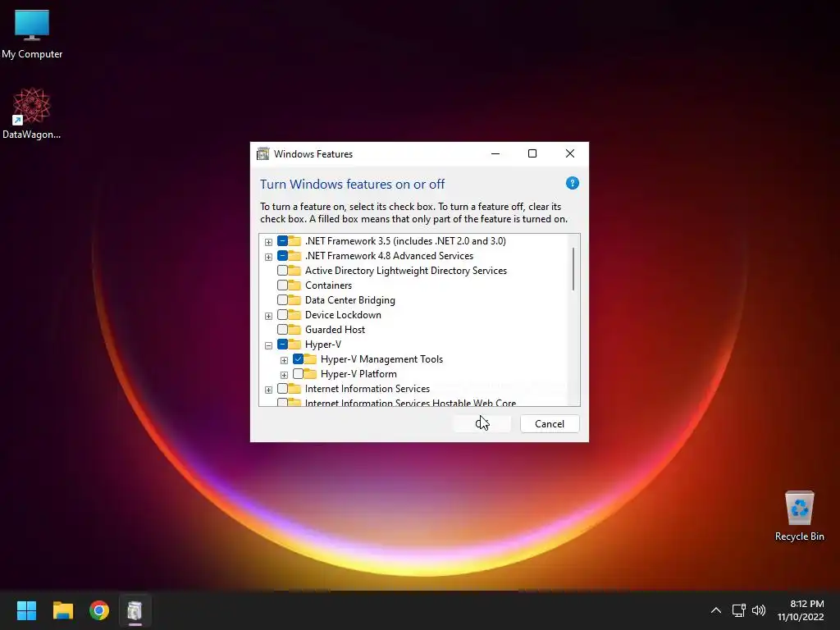Enable Internet Information Services checkbox
Screen dimensions: 840x630
(x=282, y=388)
